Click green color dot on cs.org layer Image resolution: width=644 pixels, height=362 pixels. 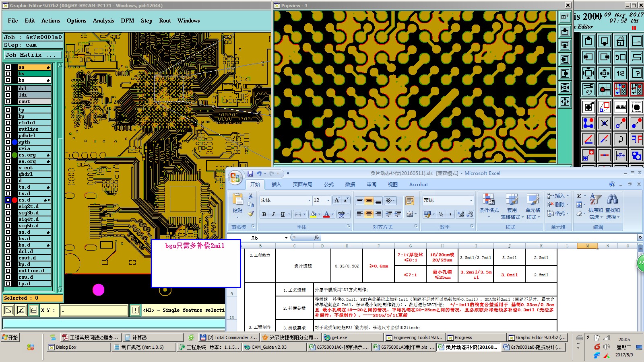pos(15,155)
